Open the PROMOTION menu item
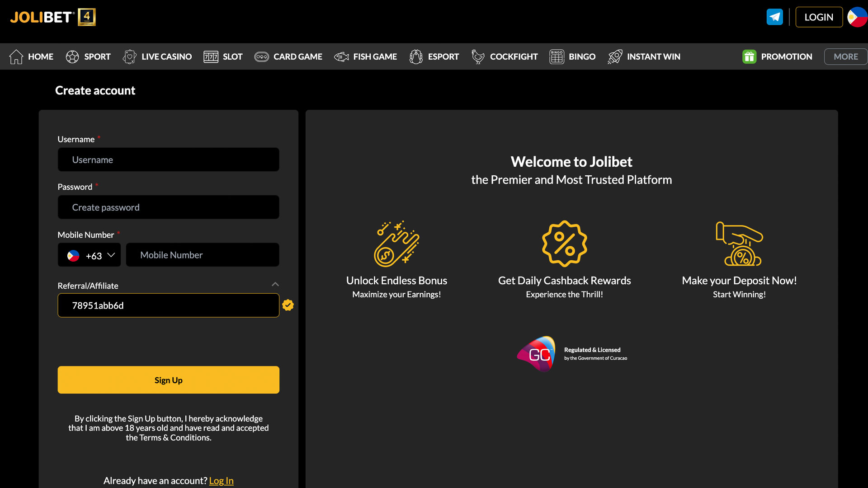This screenshot has width=868, height=488. pyautogui.click(x=786, y=56)
